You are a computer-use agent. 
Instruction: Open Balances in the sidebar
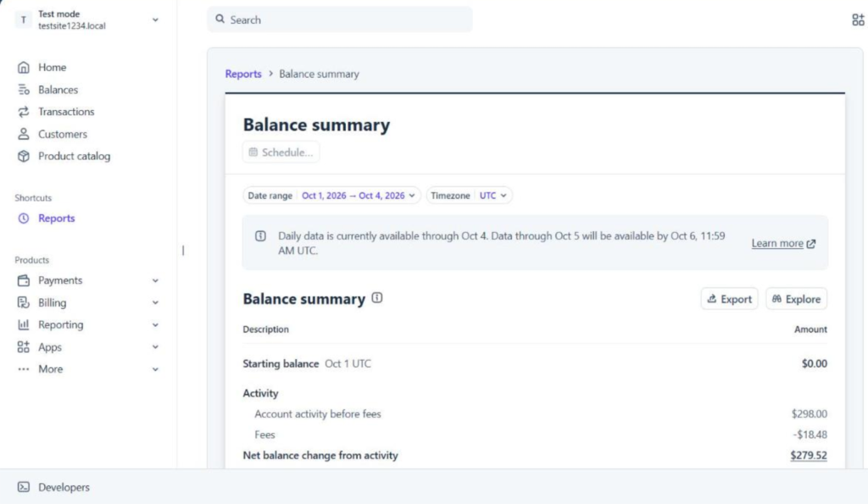point(58,90)
